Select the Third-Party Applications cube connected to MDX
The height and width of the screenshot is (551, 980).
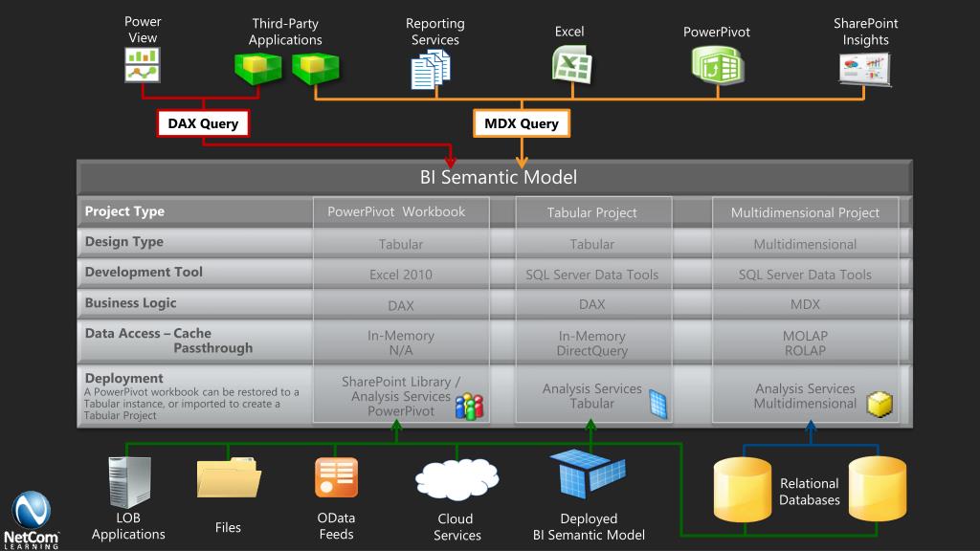coord(316,68)
